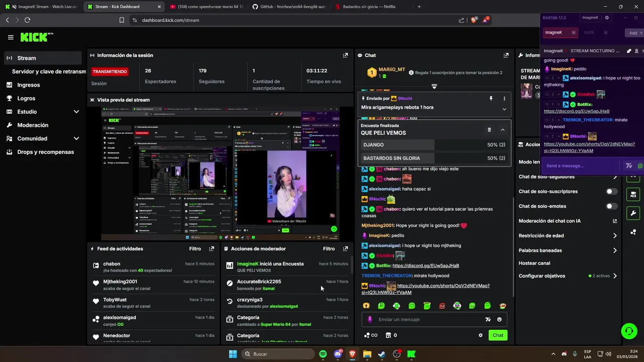Pop out the Acciones de moderador panel
Image resolution: width=644 pixels, height=362 pixels.
pos(345,249)
